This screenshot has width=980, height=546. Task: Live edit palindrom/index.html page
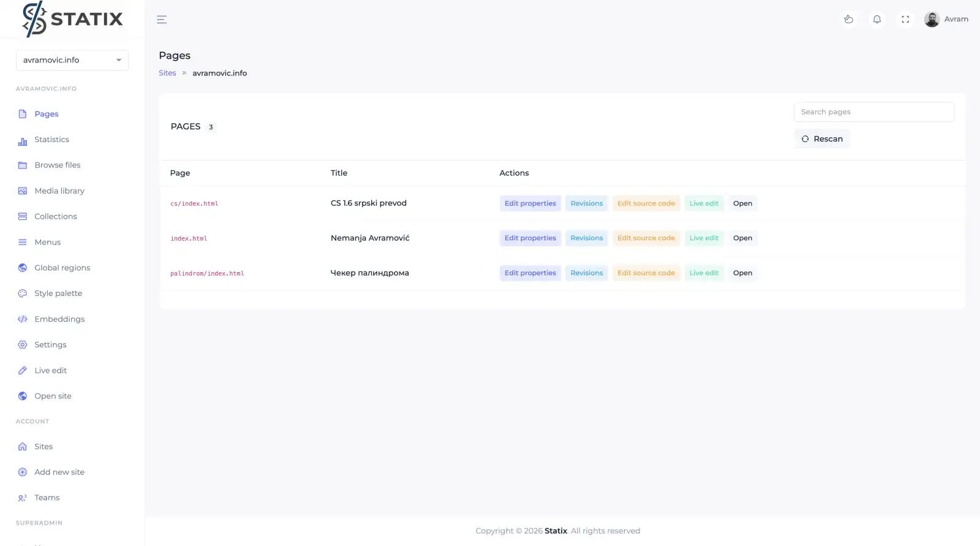(x=704, y=273)
